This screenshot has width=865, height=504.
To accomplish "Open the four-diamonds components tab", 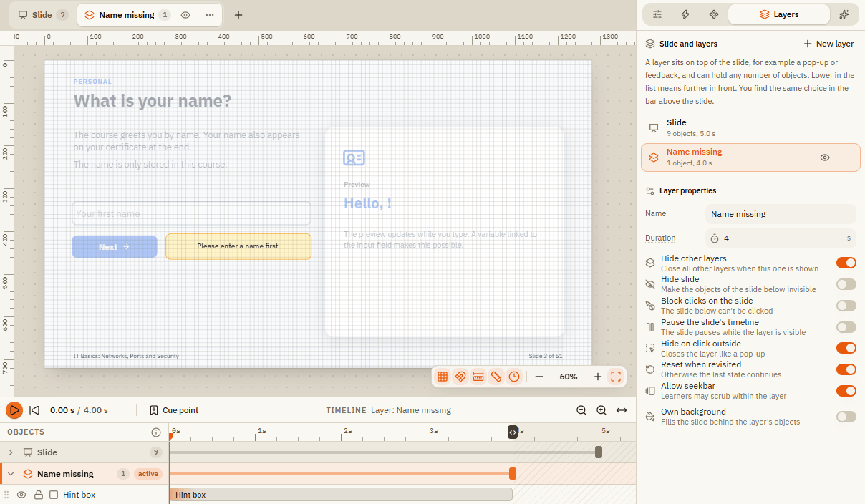I will click(713, 14).
